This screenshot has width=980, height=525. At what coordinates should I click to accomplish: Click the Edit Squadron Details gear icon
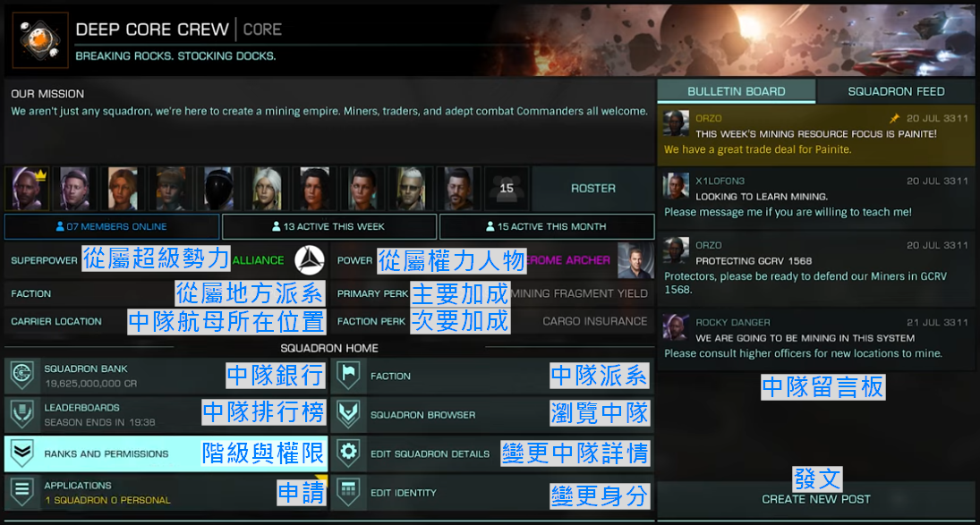[x=348, y=453]
